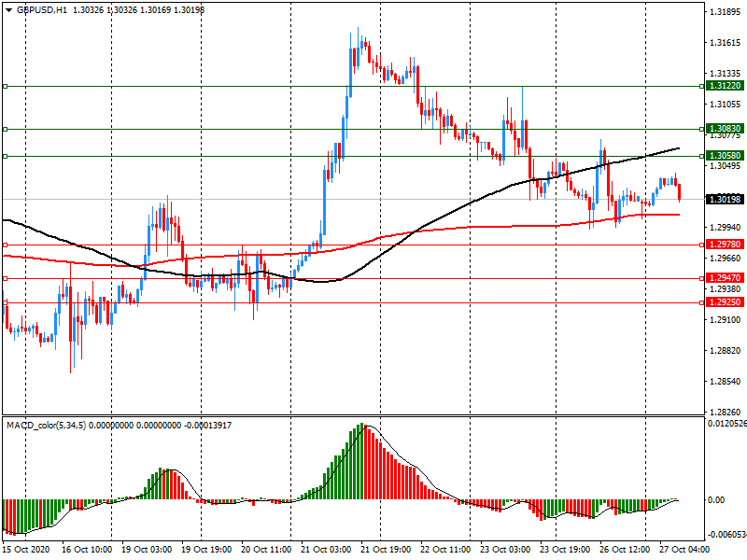Viewport: 747px width, 560px height.
Task: Click the dropdown triangle beside GBPUSD,H1
Action: 8,8
